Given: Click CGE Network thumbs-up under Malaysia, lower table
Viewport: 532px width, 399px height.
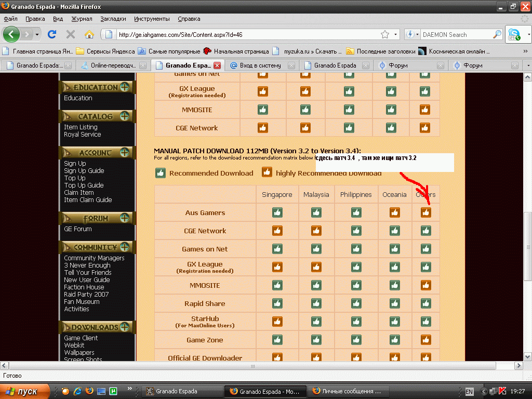Looking at the screenshot, I should pyautogui.click(x=316, y=231).
